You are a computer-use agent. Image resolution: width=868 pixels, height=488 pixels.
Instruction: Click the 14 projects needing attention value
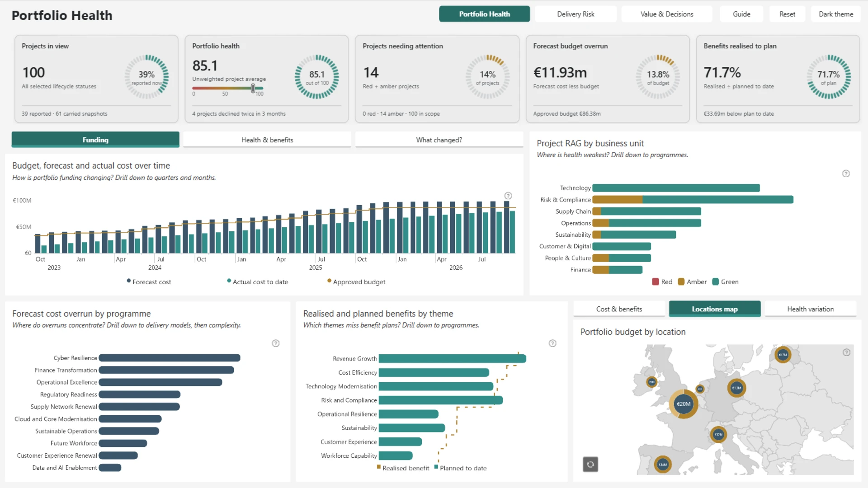pyautogui.click(x=371, y=72)
